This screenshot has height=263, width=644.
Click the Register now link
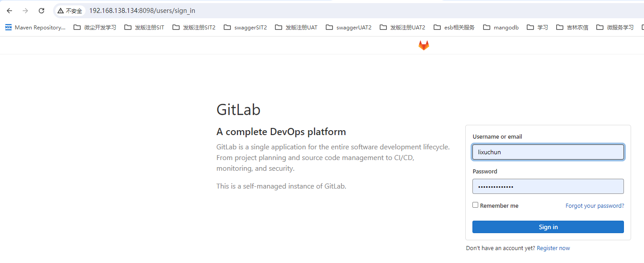click(x=553, y=248)
